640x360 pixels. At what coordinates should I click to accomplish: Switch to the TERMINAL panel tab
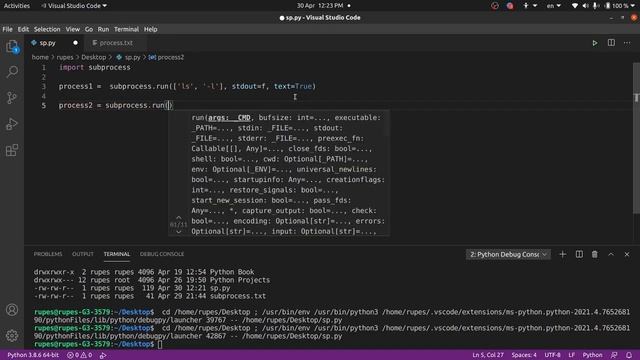tap(117, 254)
